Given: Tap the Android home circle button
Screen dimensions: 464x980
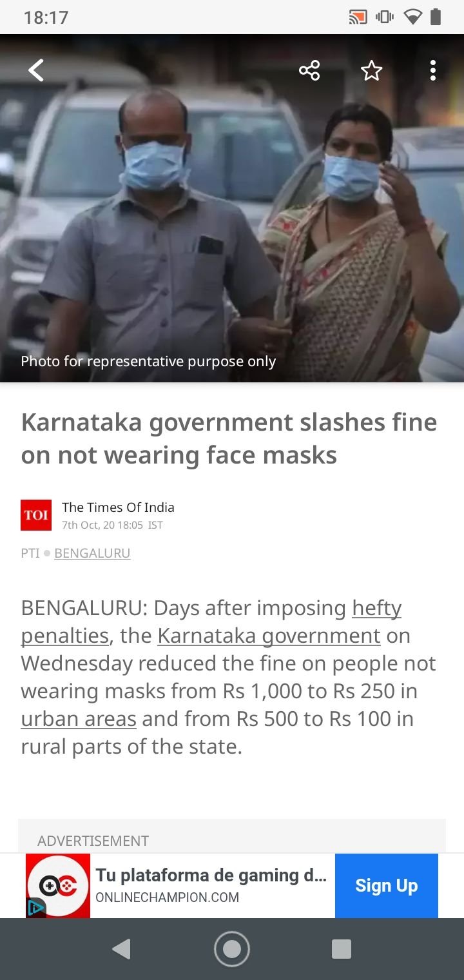Looking at the screenshot, I should click(232, 949).
